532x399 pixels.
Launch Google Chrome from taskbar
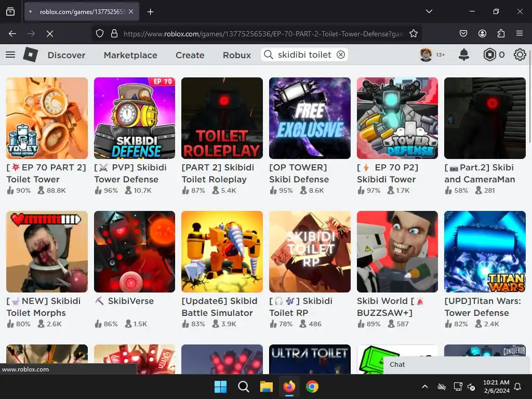[x=312, y=387]
